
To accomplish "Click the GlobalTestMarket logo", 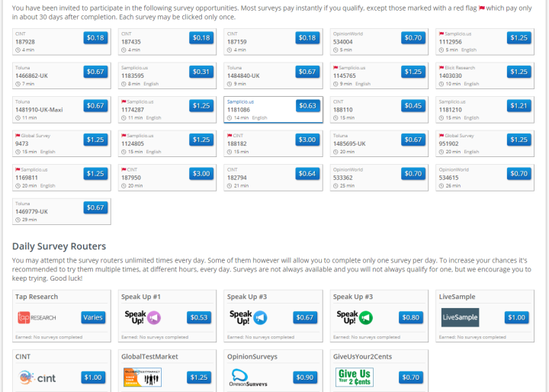I will (143, 378).
